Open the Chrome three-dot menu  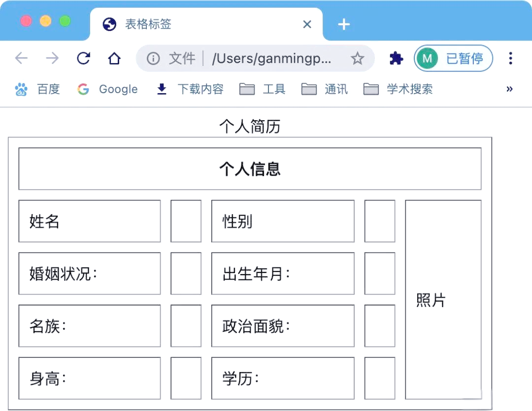pyautogui.click(x=510, y=58)
